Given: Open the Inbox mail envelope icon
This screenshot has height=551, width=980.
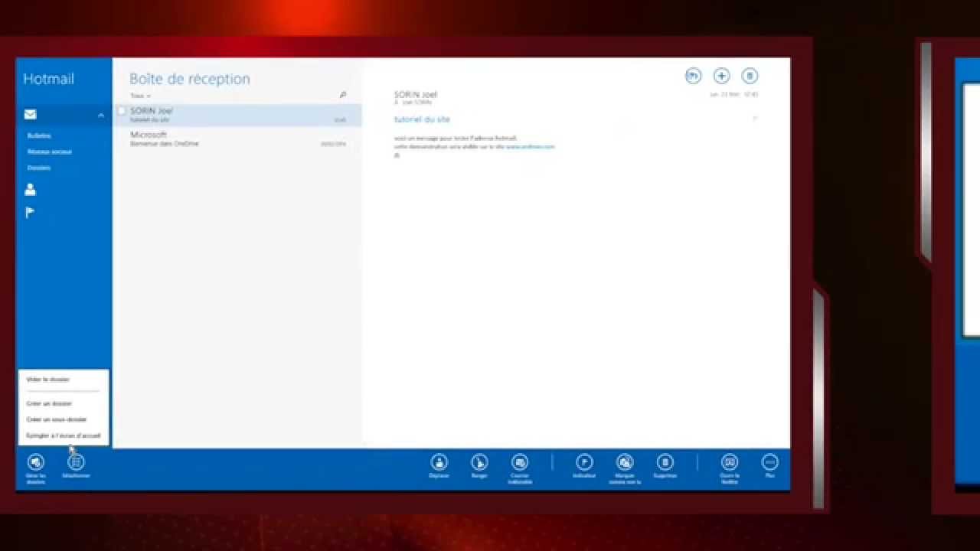Looking at the screenshot, I should [30, 115].
